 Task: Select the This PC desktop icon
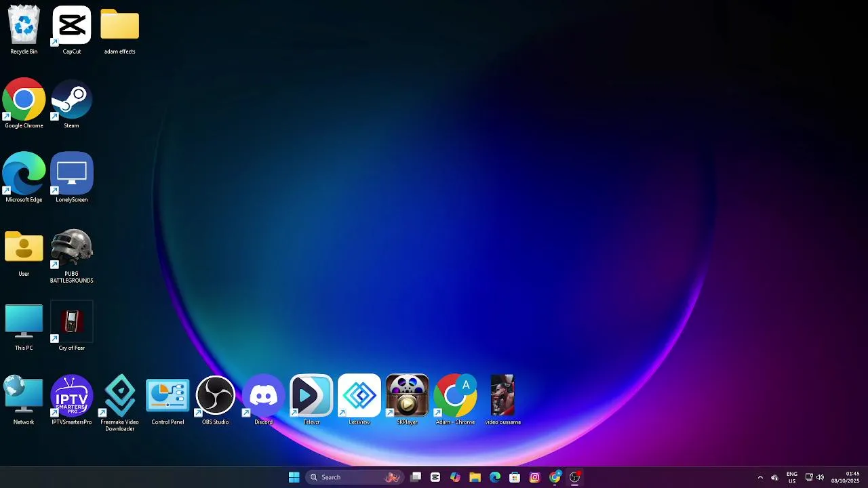(x=24, y=326)
